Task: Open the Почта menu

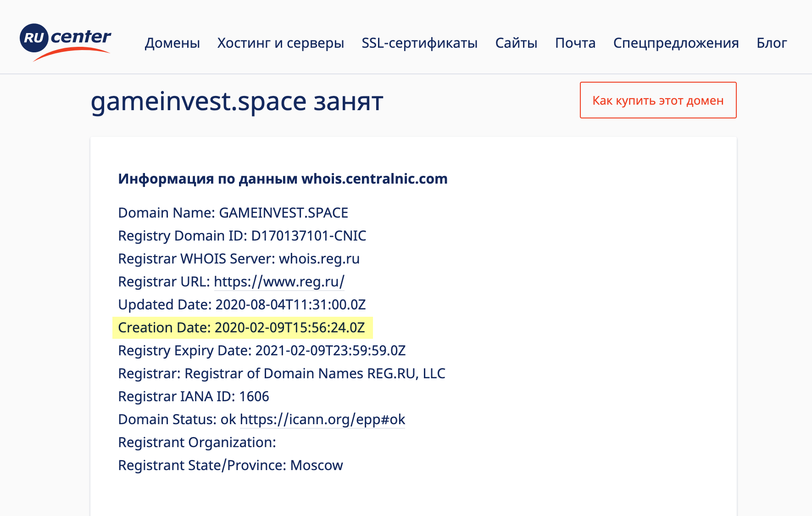Action: coord(575,43)
